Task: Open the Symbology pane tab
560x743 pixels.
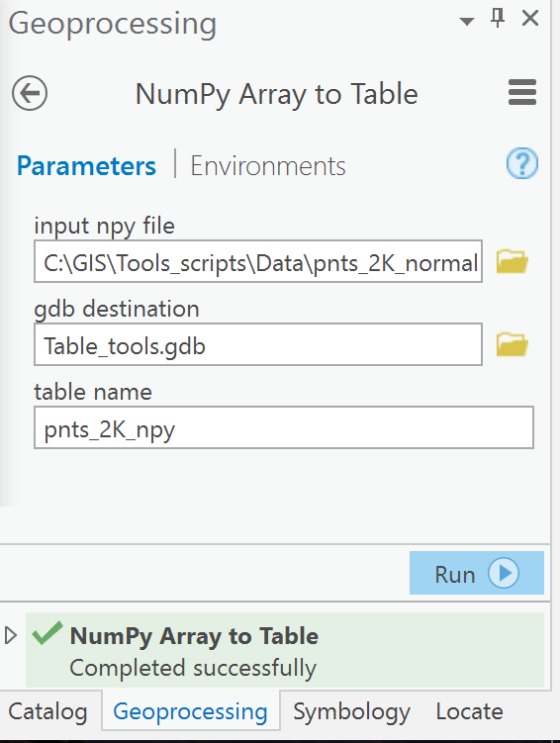Action: [351, 711]
